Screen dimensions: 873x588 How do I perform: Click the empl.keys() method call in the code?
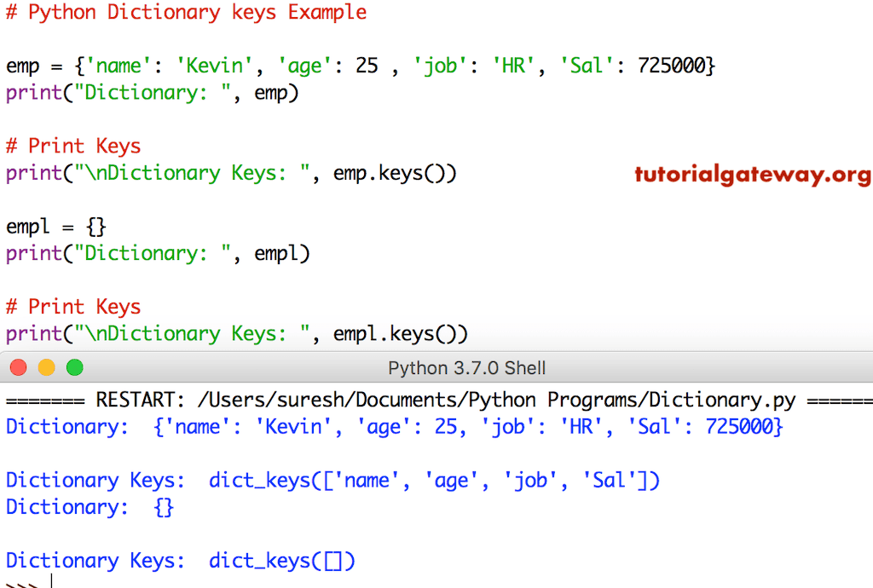pyautogui.click(x=402, y=333)
